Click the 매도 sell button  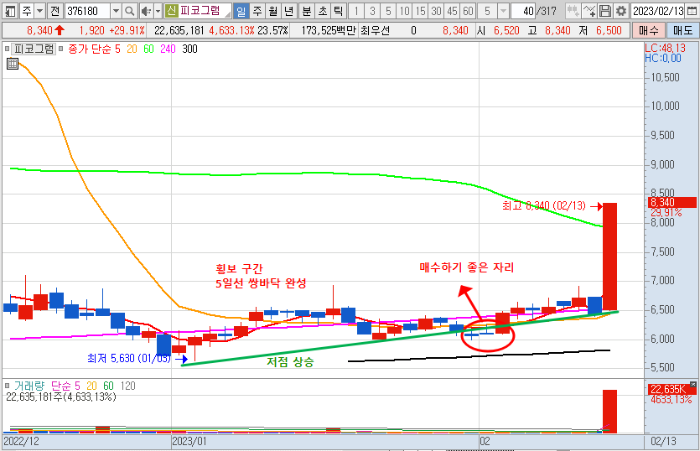683,30
